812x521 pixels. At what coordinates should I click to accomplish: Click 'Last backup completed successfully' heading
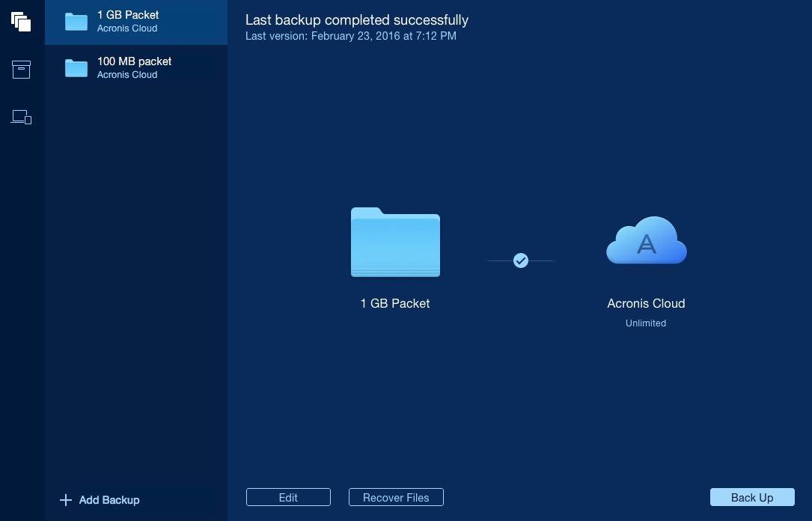coord(357,20)
